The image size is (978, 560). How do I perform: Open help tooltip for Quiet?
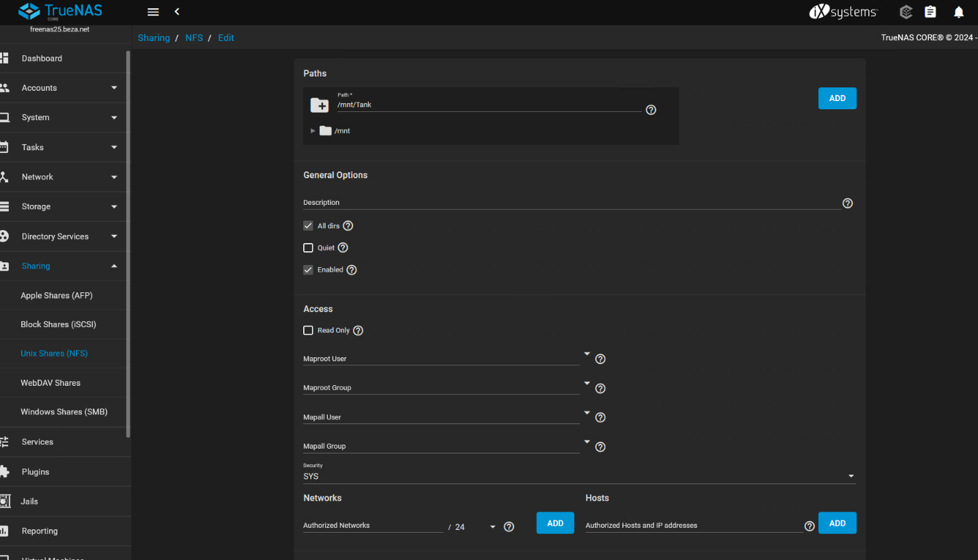click(x=343, y=248)
